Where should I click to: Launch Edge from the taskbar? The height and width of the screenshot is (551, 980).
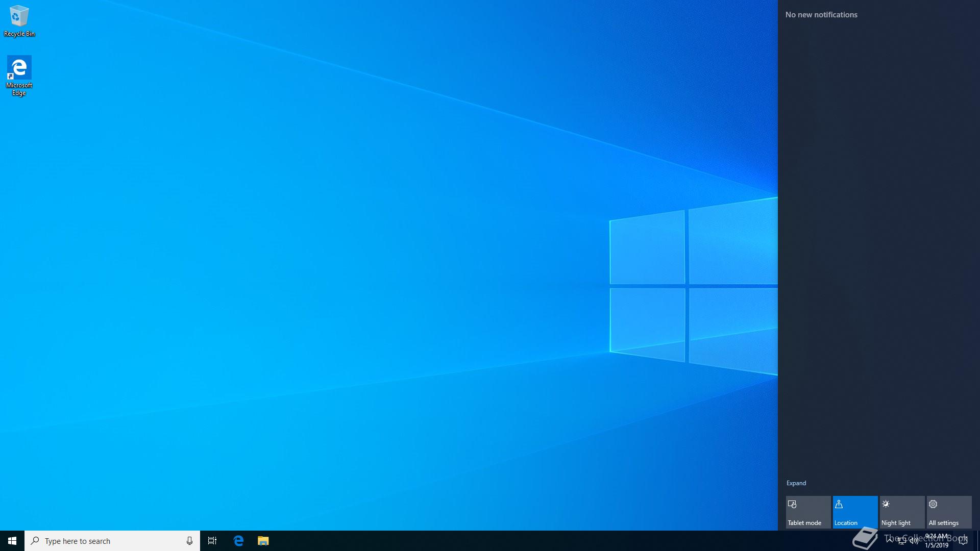coord(238,541)
